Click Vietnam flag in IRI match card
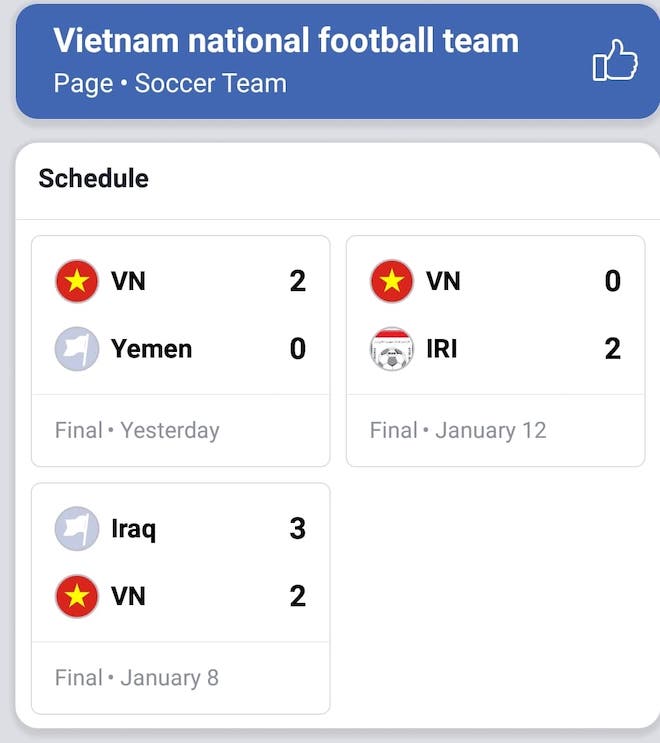 392,281
